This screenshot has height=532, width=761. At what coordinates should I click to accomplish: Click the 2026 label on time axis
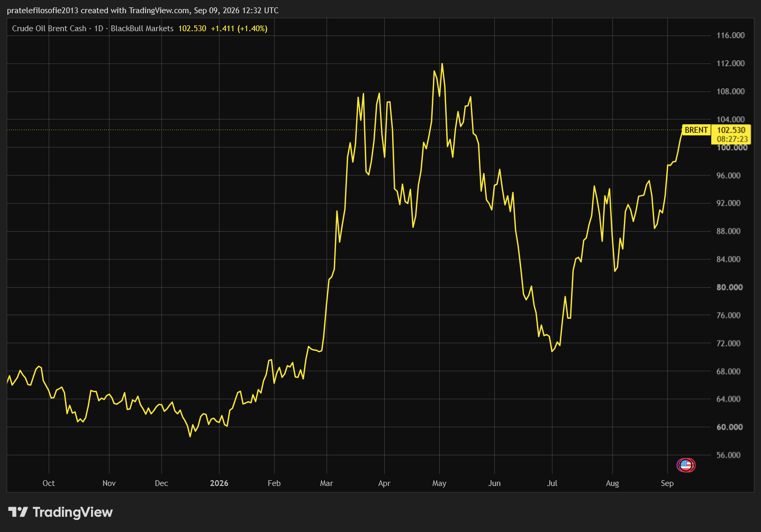(219, 483)
